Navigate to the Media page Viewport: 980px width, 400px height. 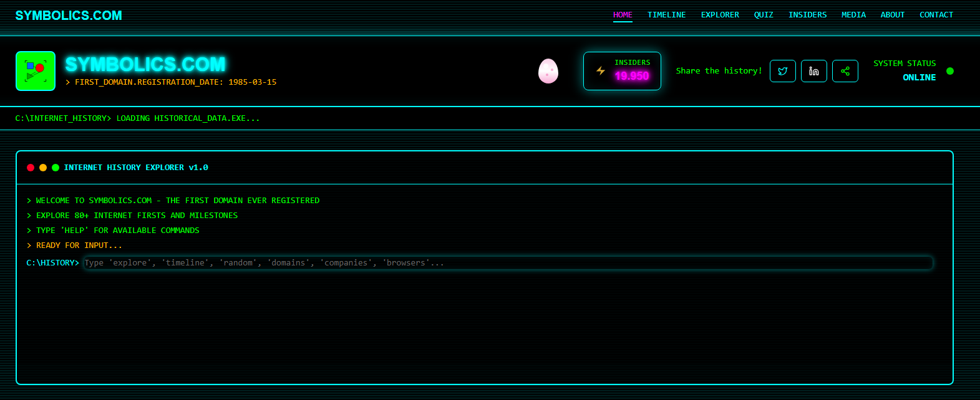(x=853, y=15)
